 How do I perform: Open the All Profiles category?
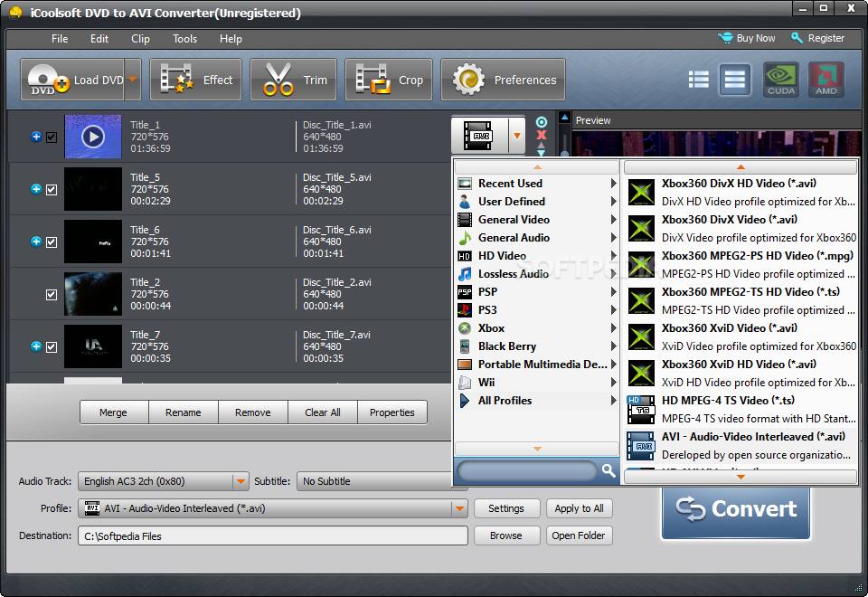[537, 401]
